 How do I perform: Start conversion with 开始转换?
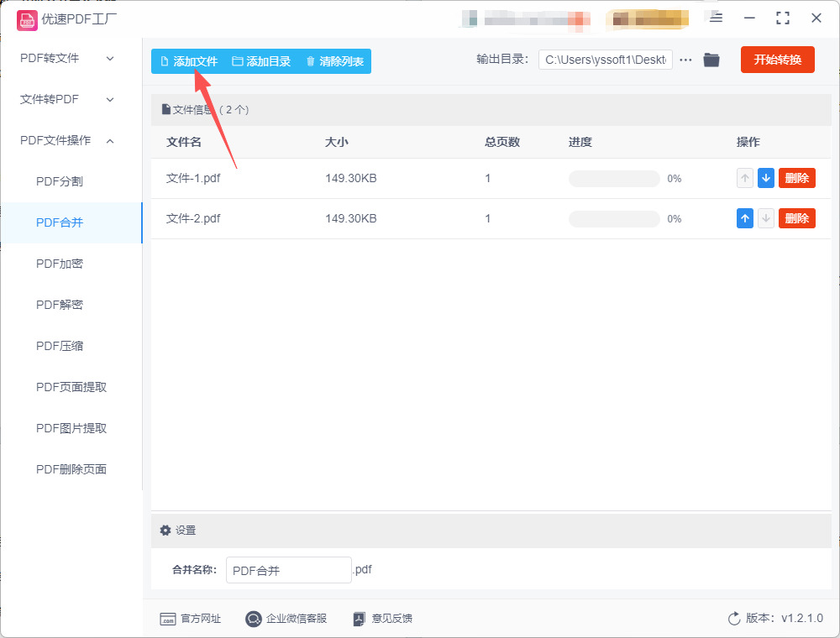777,60
